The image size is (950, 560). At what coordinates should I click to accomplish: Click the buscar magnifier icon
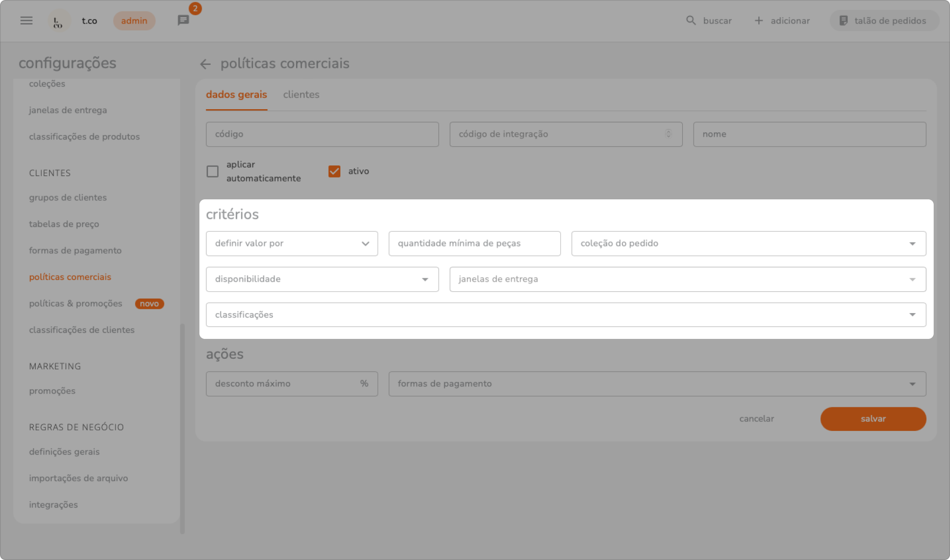pos(691,21)
